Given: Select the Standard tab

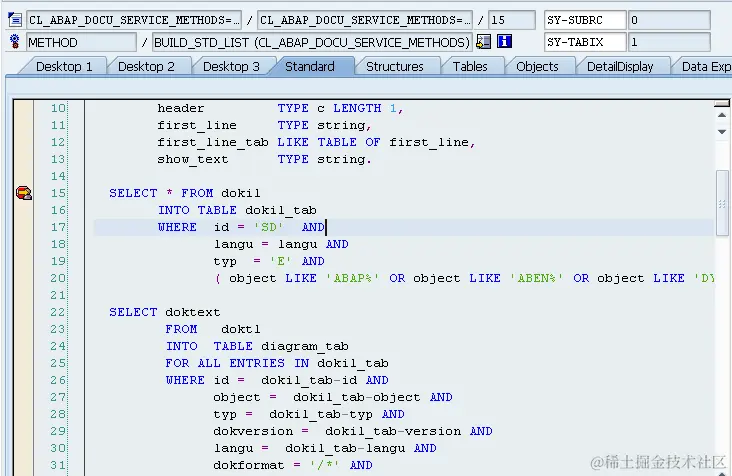Looking at the screenshot, I should tap(310, 66).
